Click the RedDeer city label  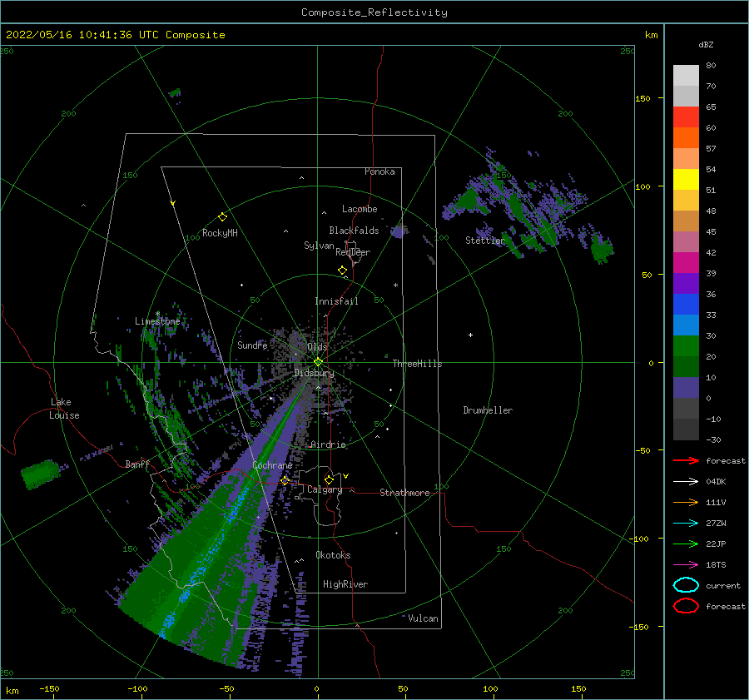click(353, 252)
